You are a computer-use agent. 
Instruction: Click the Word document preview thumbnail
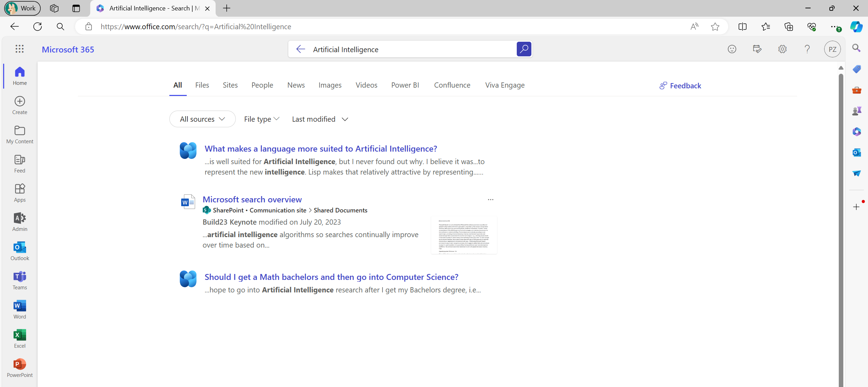point(464,235)
